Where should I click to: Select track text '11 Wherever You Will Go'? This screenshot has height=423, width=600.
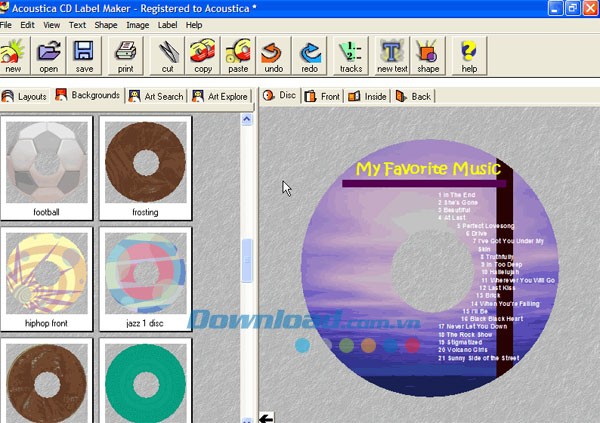(518, 280)
